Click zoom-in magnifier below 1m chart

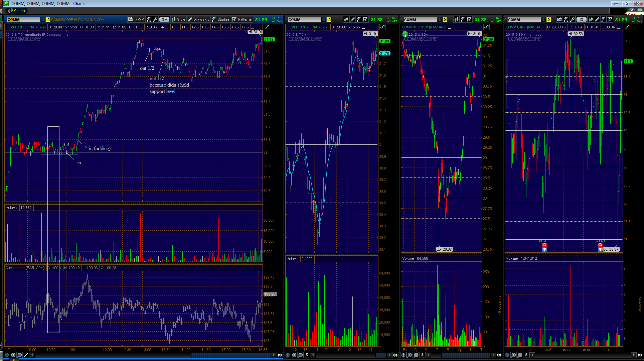(x=13, y=355)
